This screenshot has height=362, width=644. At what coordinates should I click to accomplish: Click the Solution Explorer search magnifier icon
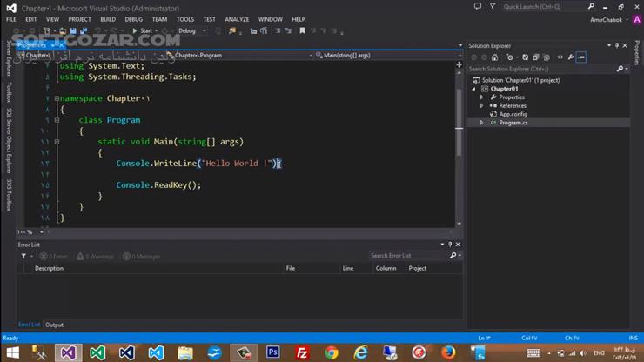620,69
